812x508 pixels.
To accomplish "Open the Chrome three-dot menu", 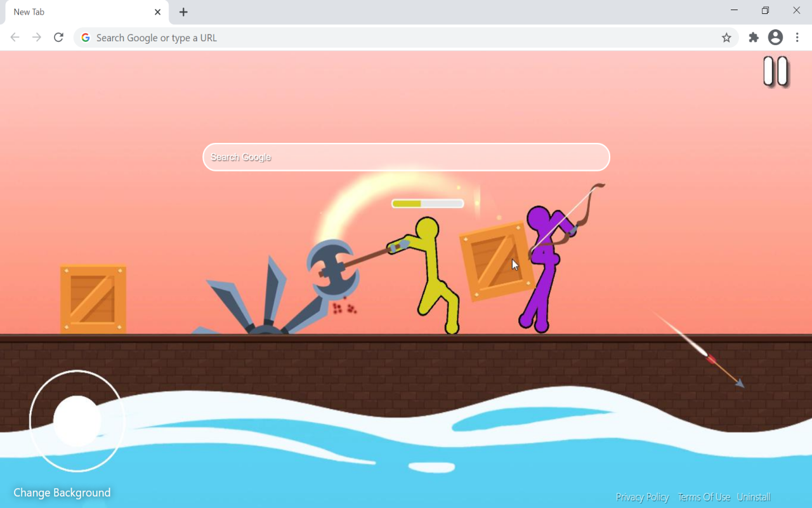I will [797, 37].
